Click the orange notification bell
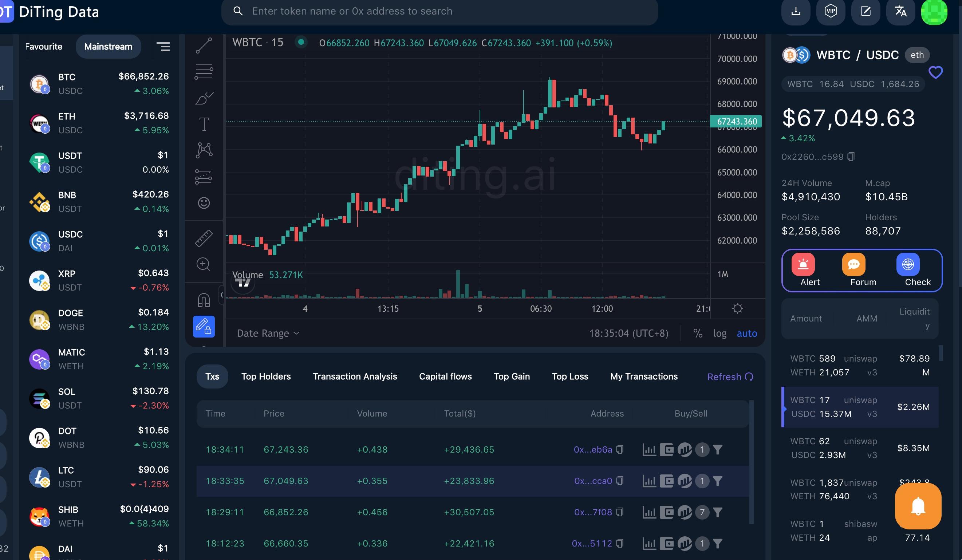 918,506
